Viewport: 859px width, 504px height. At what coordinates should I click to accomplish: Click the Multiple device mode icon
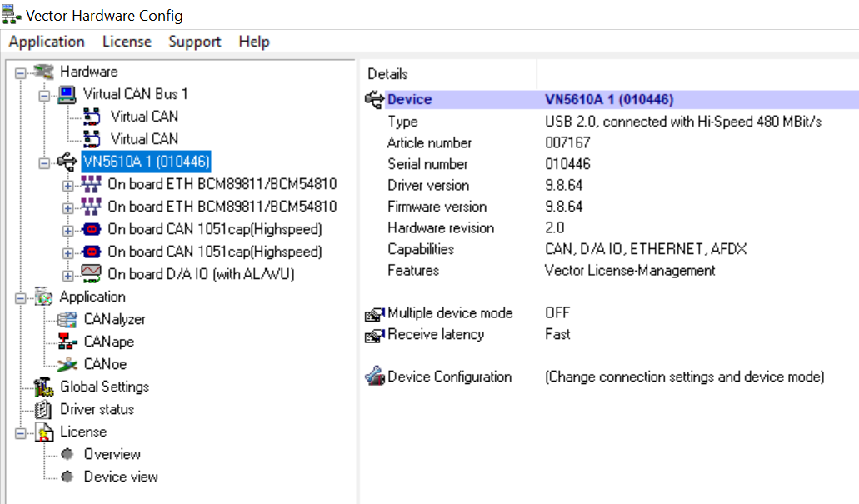375,314
